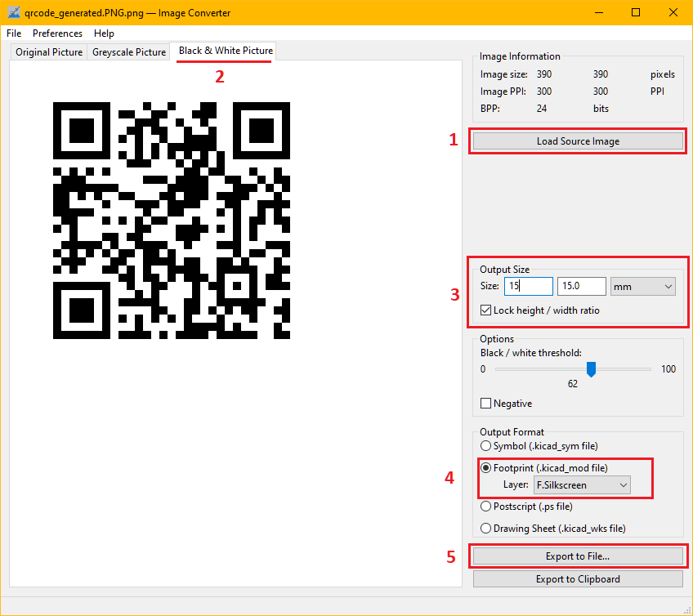Open the Preferences menu
This screenshot has width=693, height=616.
click(57, 33)
